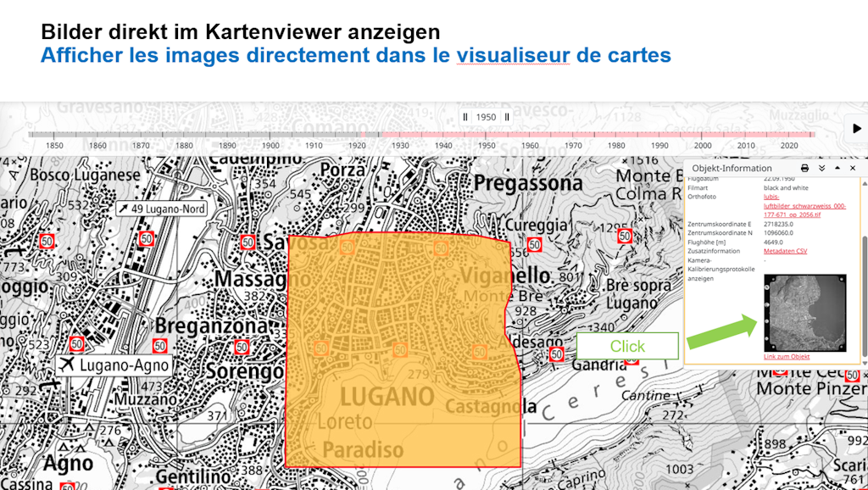Click the green Click callout box
Viewport: 868px width, 490px height.
click(627, 346)
